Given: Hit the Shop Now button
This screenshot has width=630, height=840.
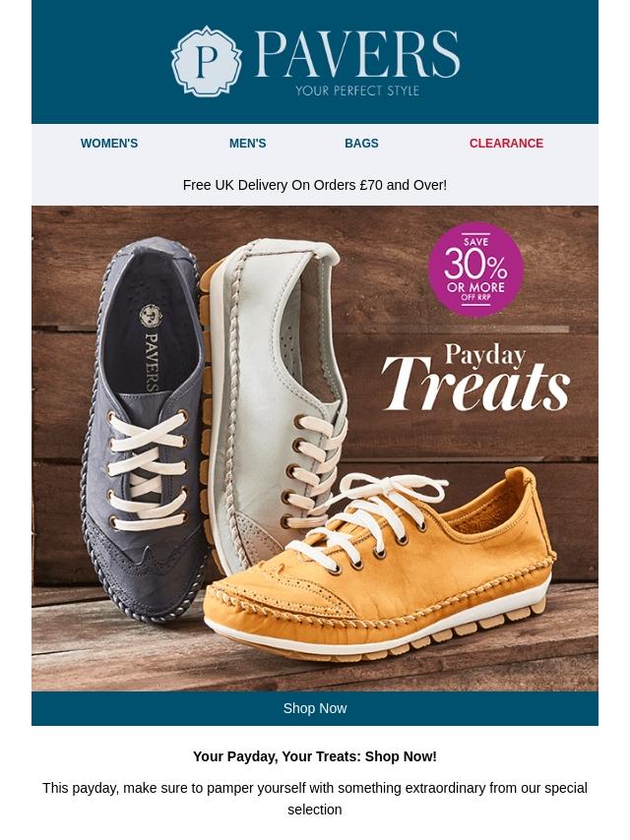Looking at the screenshot, I should (315, 709).
